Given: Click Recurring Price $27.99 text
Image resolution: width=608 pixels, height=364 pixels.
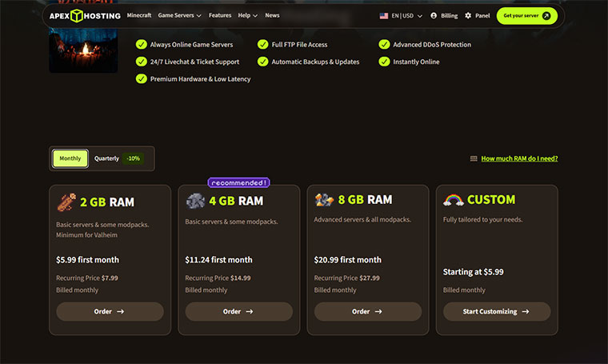Looking at the screenshot, I should (x=347, y=278).
